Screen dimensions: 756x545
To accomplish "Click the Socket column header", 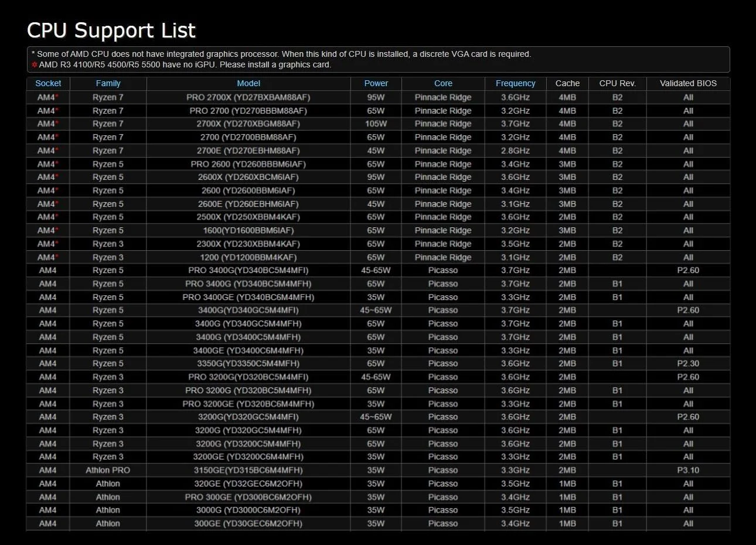I will click(x=48, y=83).
